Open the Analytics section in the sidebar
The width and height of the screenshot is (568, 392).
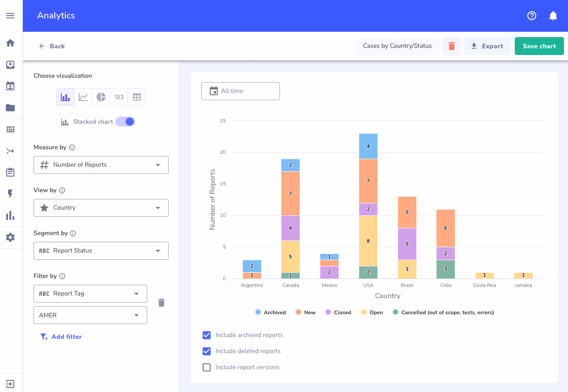(x=10, y=215)
